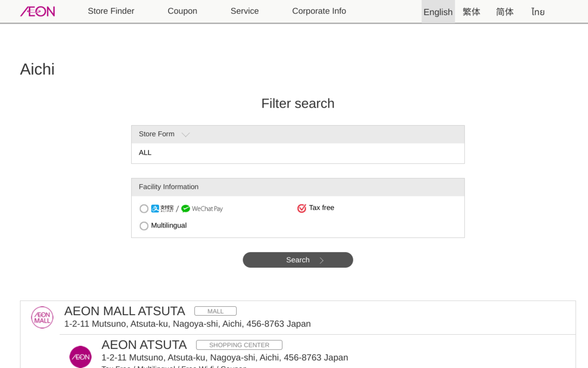Click the AEON ATSUTA magenta logo icon
The width and height of the screenshot is (588, 368).
(80, 357)
